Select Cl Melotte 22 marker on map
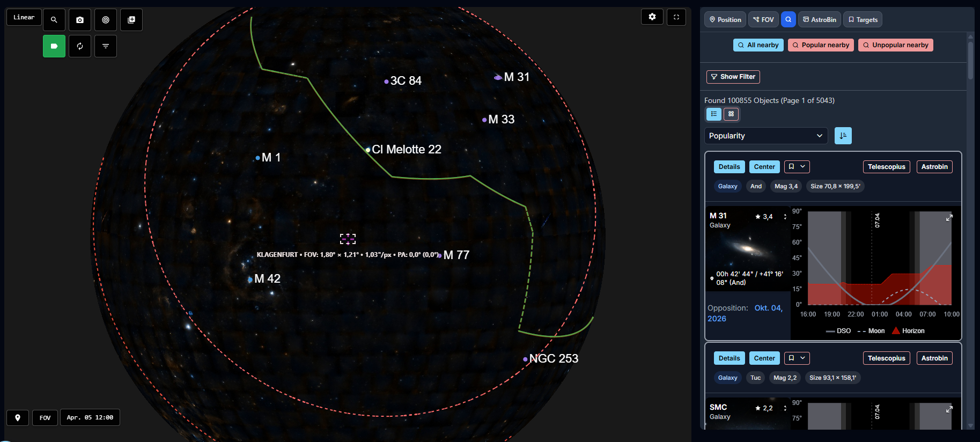Image resolution: width=980 pixels, height=442 pixels. (368, 150)
